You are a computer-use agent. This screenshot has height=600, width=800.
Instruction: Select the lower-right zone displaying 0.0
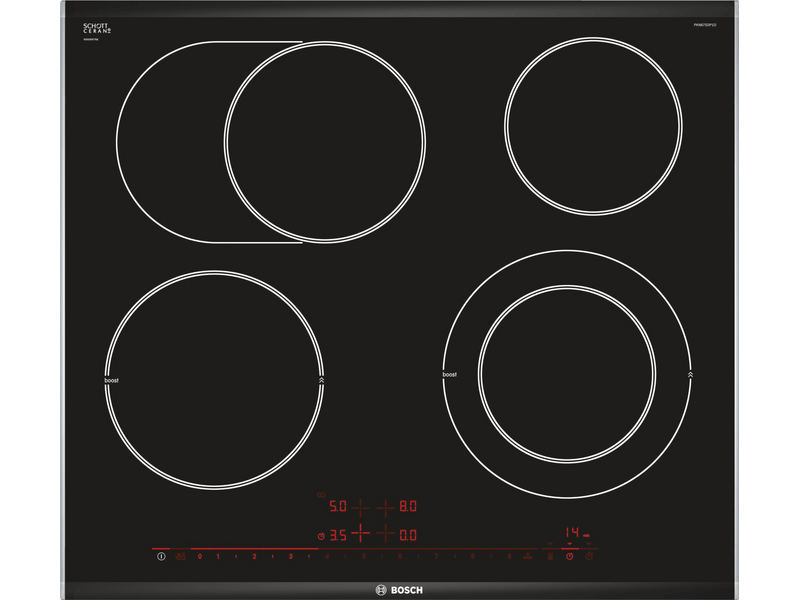coord(407,536)
